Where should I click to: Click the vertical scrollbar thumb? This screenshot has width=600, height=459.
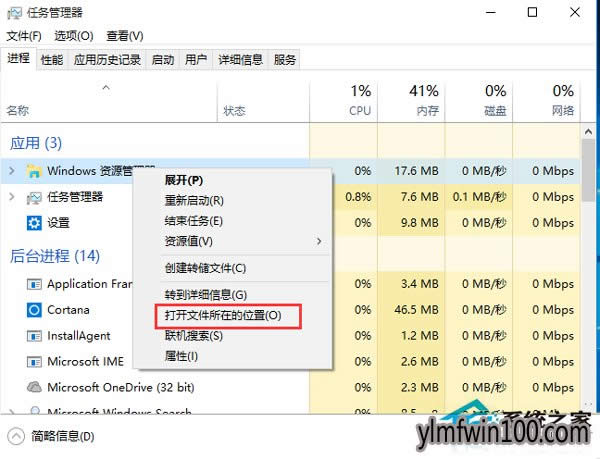pos(589,170)
